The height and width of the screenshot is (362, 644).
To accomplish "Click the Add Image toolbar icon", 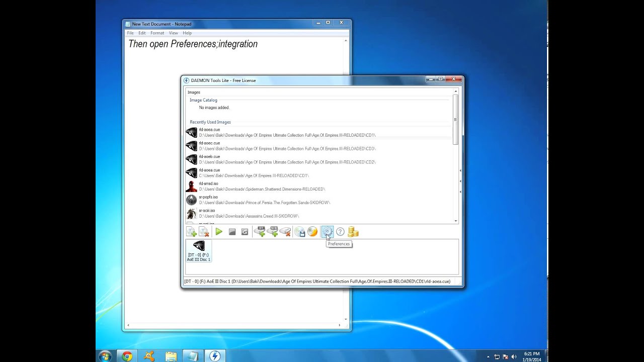I will point(191,232).
